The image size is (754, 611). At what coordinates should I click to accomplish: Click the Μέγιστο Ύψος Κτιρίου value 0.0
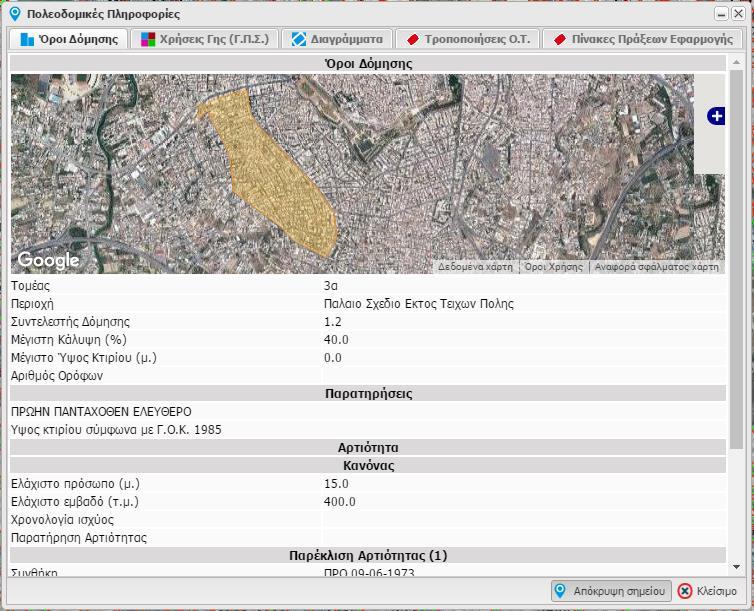[x=333, y=358]
